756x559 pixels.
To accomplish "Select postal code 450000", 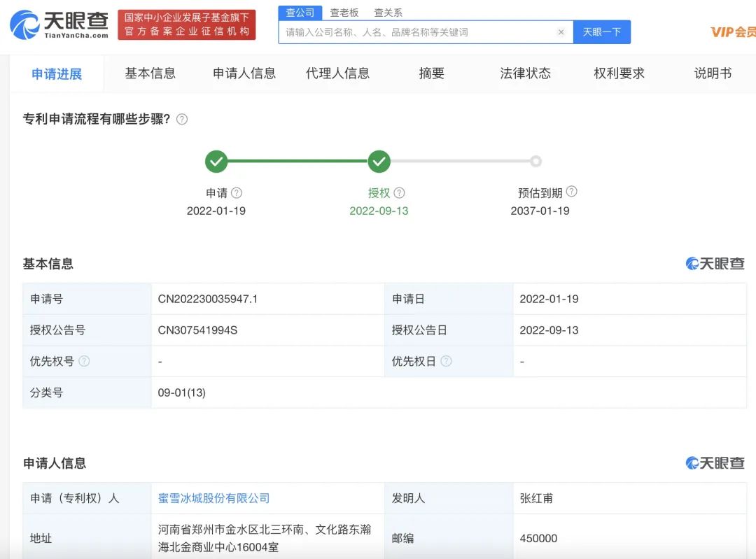I will (538, 538).
